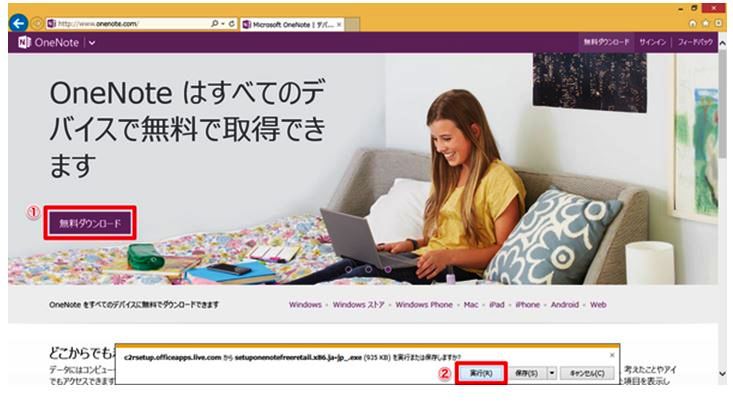Screen dimensions: 733x414
Task: Click フィードバック in the header
Action: (x=695, y=42)
